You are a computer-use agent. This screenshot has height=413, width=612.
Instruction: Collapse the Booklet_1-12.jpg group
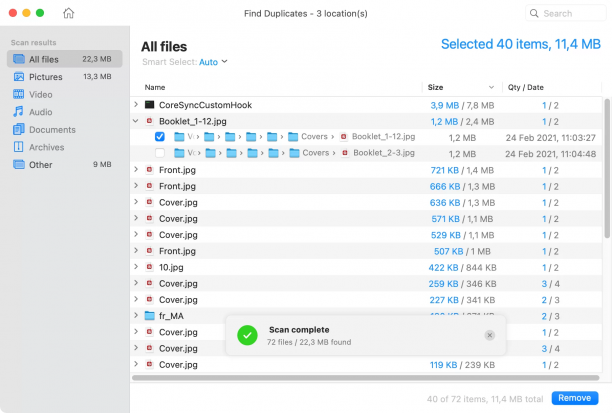tap(136, 121)
